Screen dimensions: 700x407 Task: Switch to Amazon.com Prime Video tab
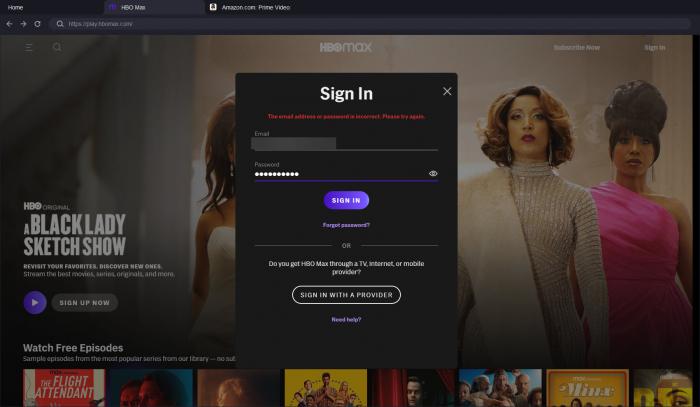click(x=256, y=7)
